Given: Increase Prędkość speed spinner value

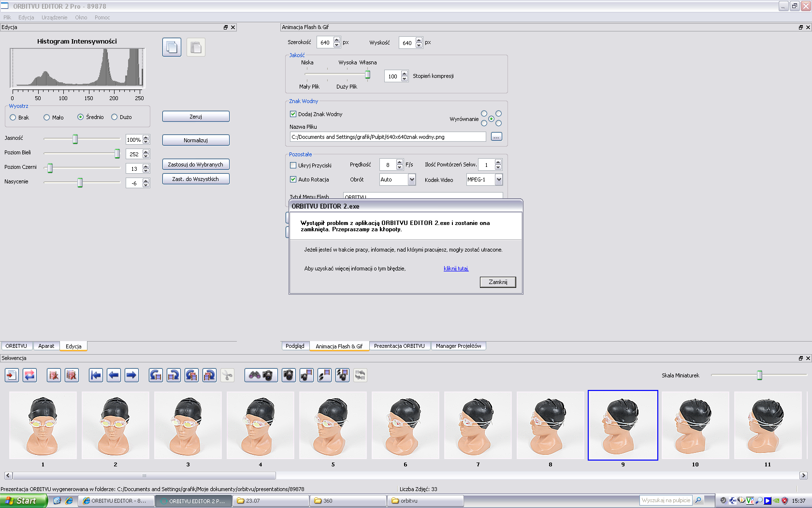Looking at the screenshot, I should pos(400,162).
